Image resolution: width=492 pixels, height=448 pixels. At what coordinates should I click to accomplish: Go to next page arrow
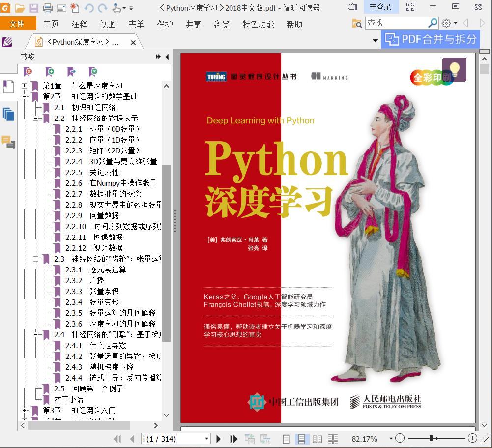(218, 439)
